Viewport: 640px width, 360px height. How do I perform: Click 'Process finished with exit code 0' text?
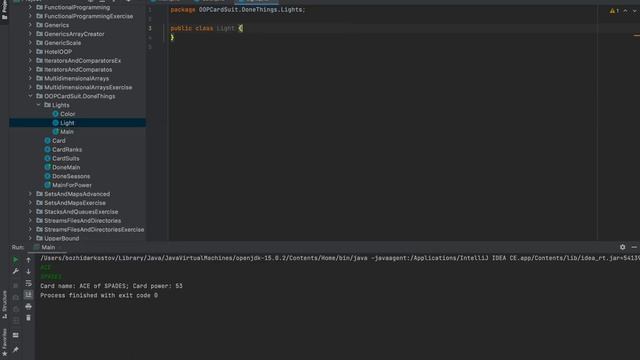99,296
